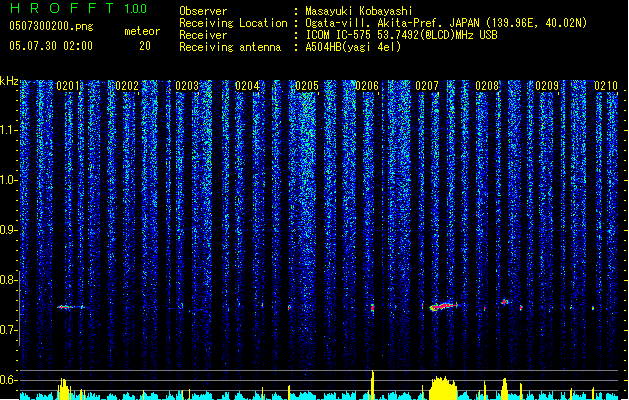The image size is (629, 400).
Task: Click the tall yellow spike under 0206
Action: coord(373,385)
